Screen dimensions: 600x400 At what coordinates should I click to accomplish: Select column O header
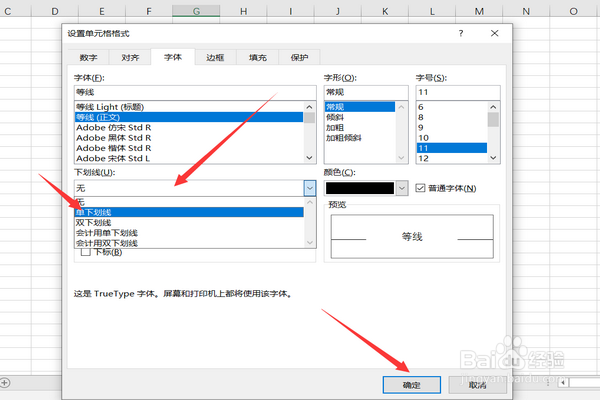pos(573,11)
